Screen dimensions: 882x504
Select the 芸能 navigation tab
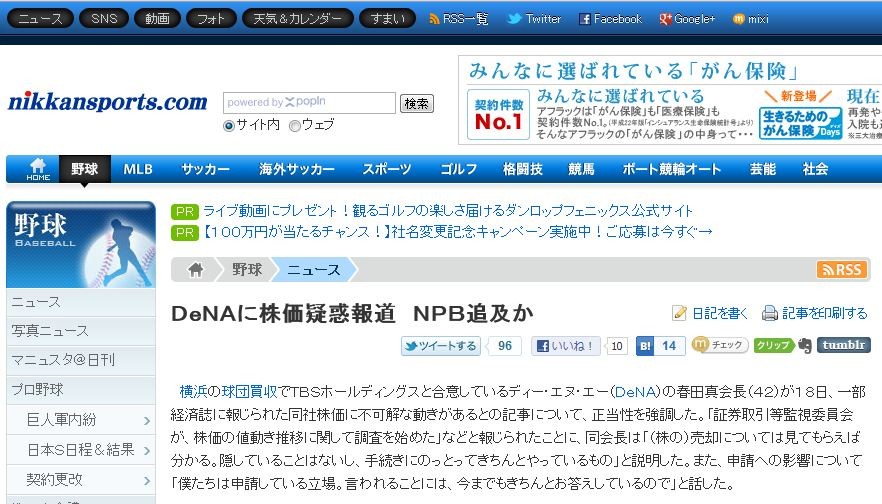763,169
